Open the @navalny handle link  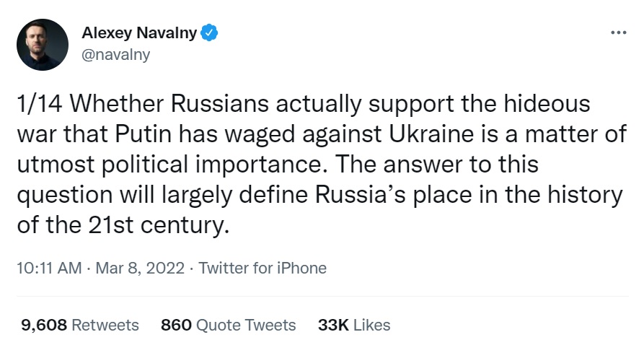(x=116, y=55)
